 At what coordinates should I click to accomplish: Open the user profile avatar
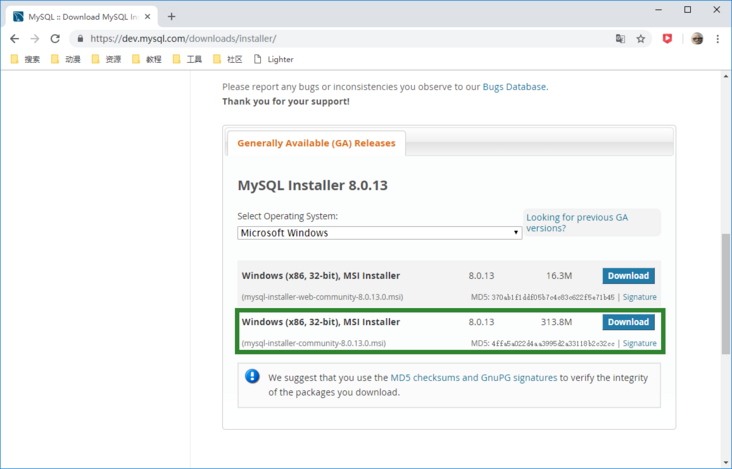click(x=697, y=39)
